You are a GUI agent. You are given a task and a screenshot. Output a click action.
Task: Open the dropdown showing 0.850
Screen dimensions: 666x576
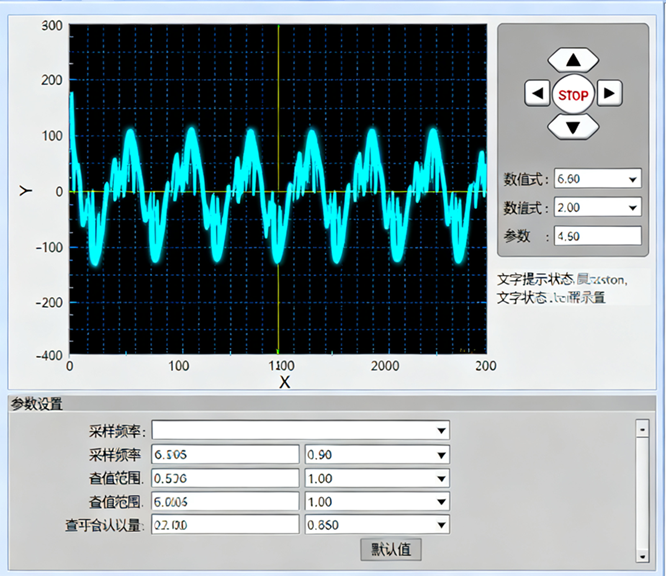377,525
